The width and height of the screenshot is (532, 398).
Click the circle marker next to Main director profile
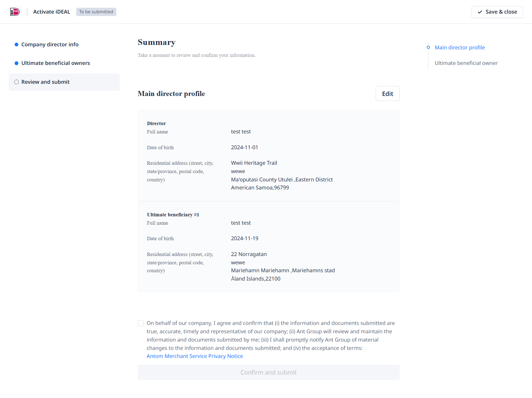[x=428, y=47]
